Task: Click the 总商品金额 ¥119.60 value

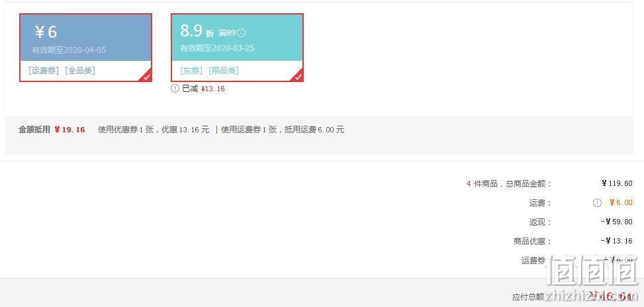Action: pos(617,183)
